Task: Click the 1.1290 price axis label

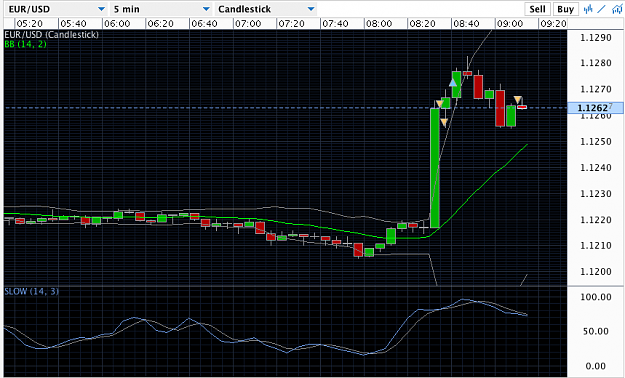Action: pyautogui.click(x=596, y=38)
